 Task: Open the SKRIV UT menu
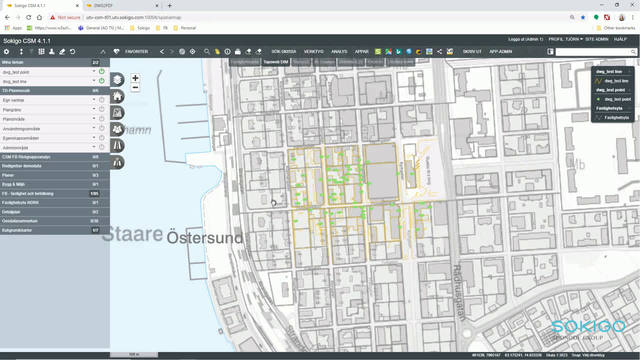(x=472, y=52)
